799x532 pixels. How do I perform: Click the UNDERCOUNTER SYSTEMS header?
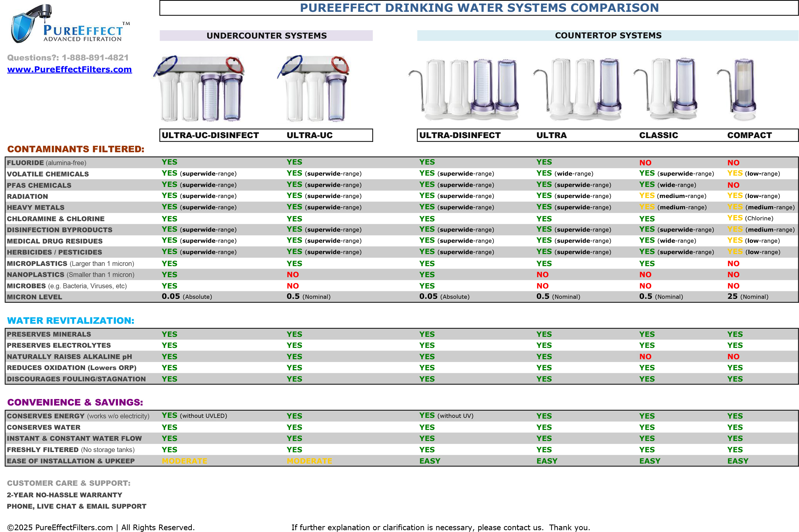(266, 36)
